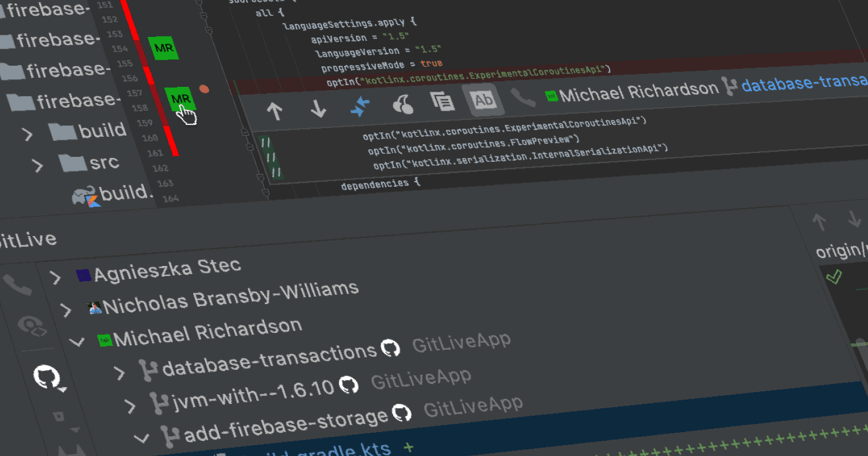Expand the Agnieszka Stec team member
The width and height of the screenshot is (868, 456).
[x=55, y=278]
